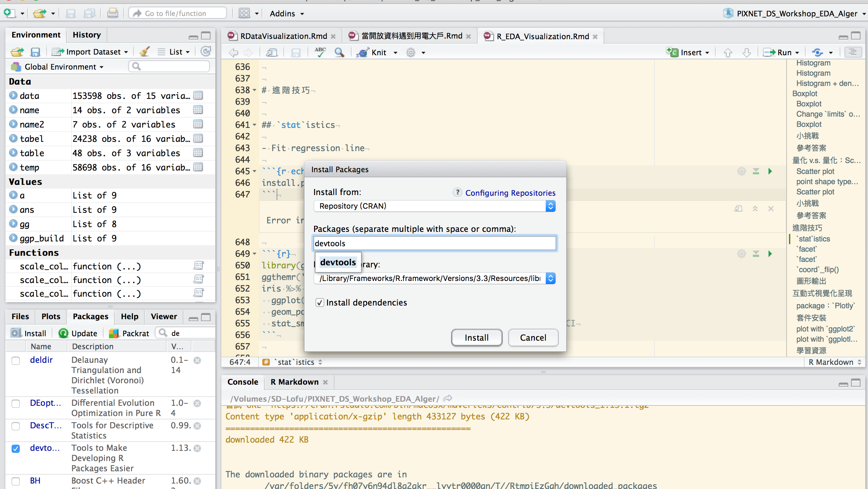Collapse chunk output double-chevron icon

click(x=755, y=208)
